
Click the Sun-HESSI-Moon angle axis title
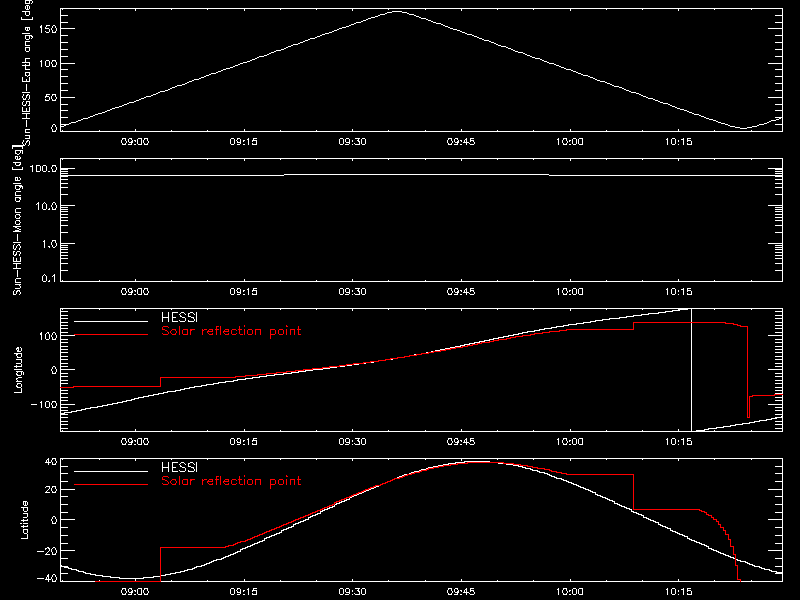coord(17,221)
